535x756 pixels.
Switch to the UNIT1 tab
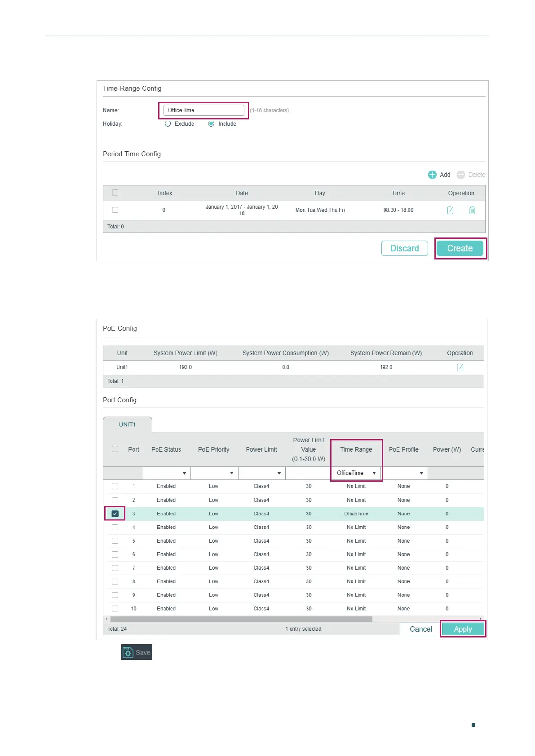point(128,425)
